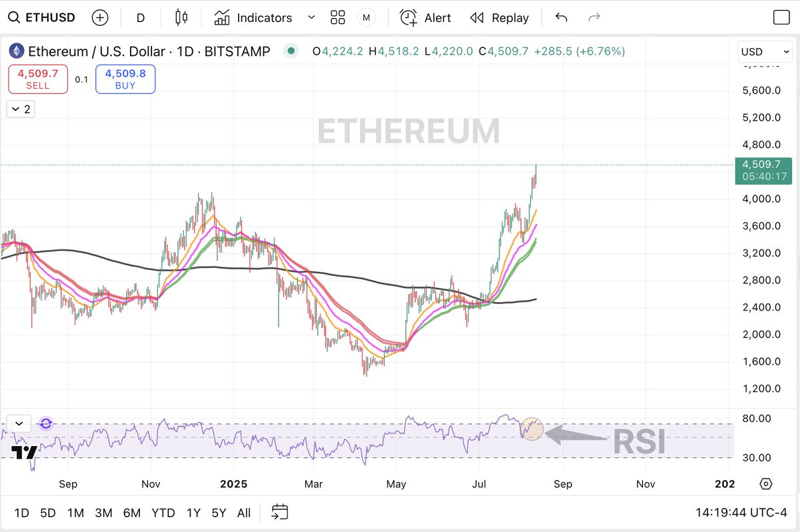Start bar Replay mode
Image resolution: width=800 pixels, height=532 pixels.
pyautogui.click(x=499, y=18)
